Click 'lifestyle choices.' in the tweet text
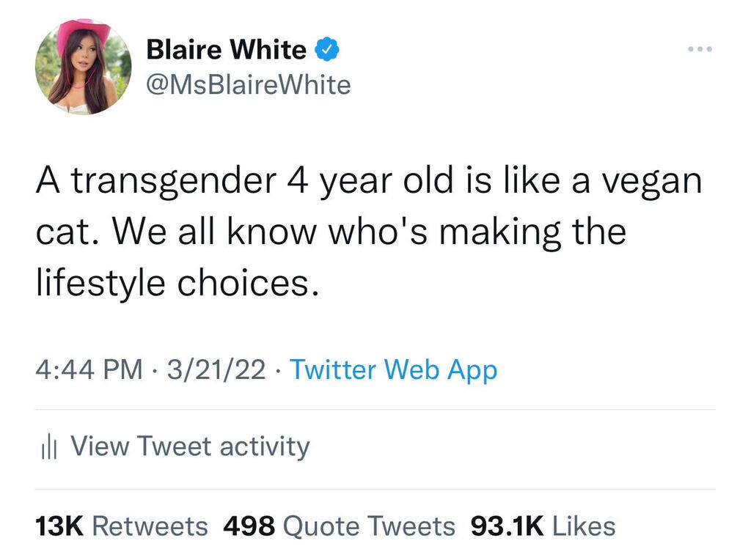 click(x=178, y=281)
